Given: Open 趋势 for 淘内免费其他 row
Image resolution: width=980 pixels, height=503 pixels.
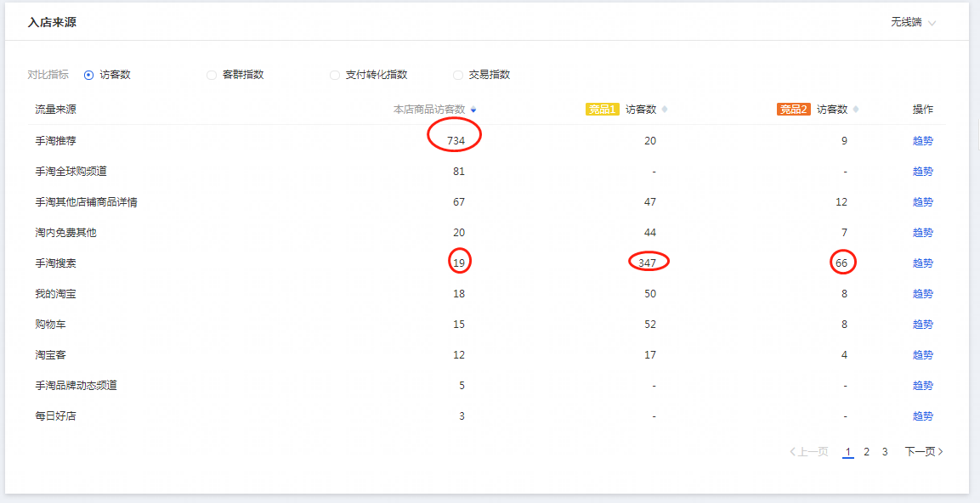Looking at the screenshot, I should point(922,233).
